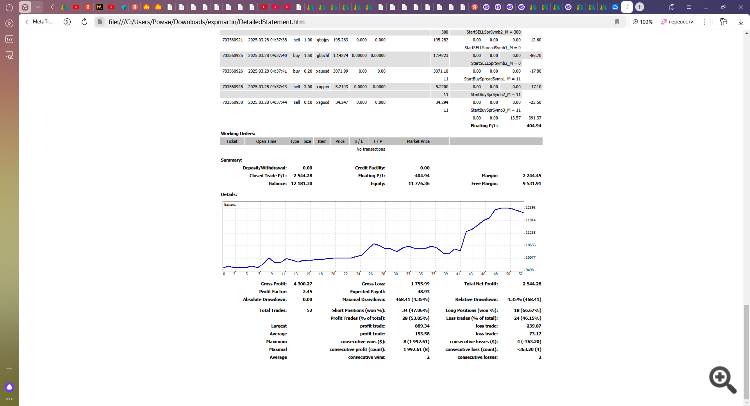Click the site protection icon beside reload

click(100, 21)
